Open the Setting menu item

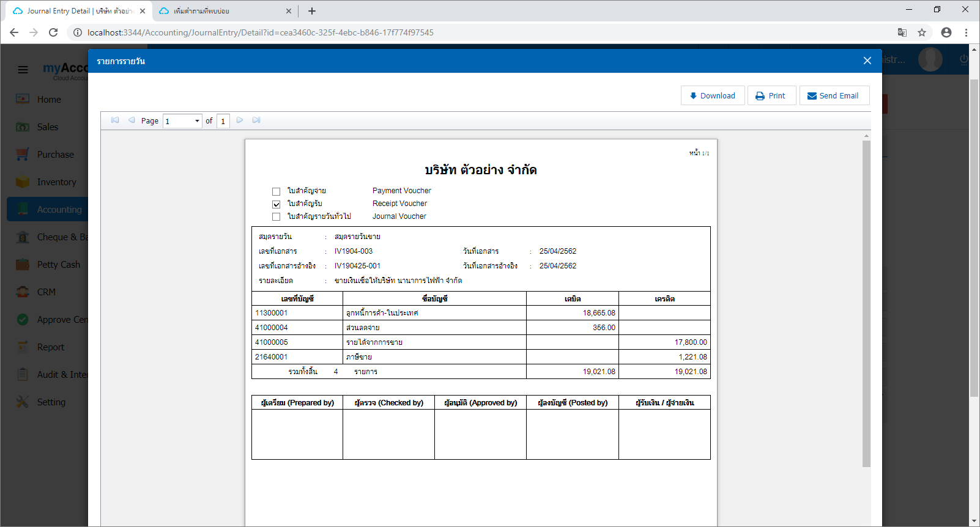[51, 402]
